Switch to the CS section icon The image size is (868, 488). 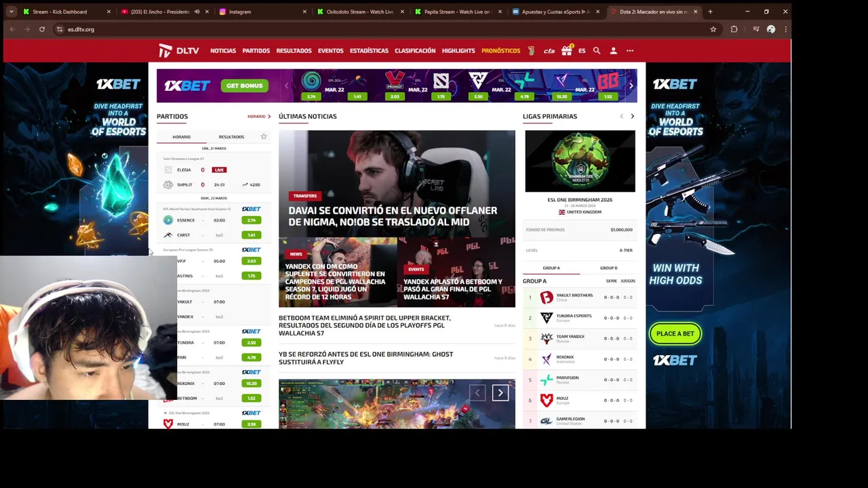549,51
